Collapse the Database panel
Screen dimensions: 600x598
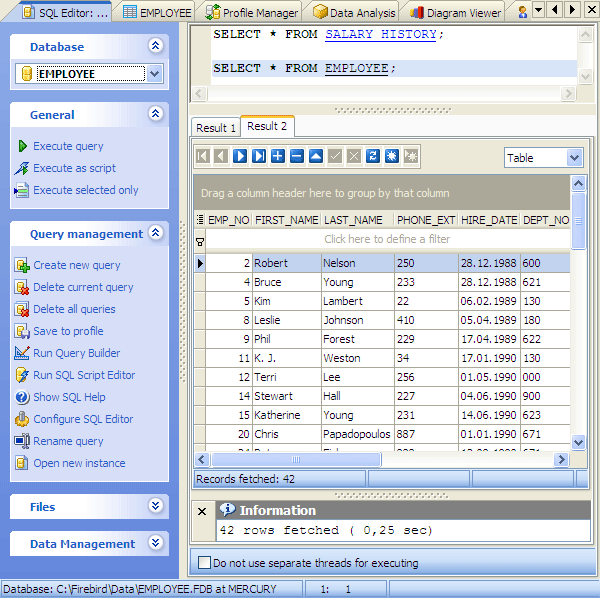pos(155,46)
